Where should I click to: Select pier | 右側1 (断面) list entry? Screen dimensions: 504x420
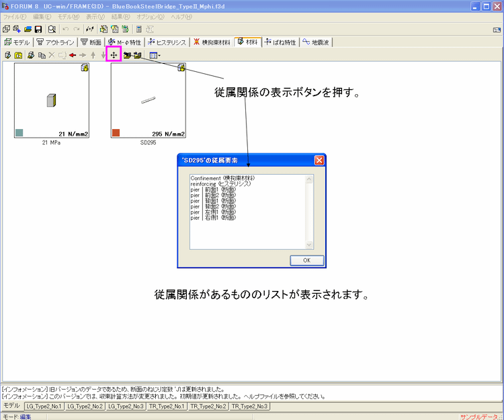click(213, 218)
